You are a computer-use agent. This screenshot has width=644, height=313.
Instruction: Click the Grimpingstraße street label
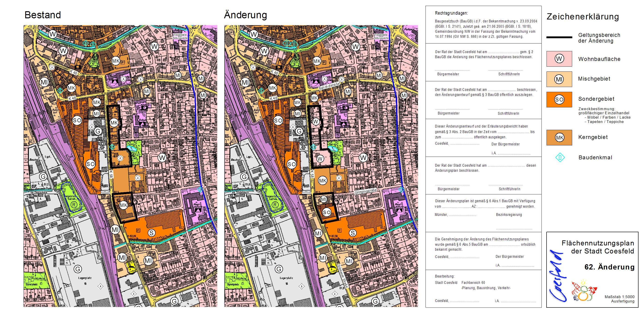[366, 191]
